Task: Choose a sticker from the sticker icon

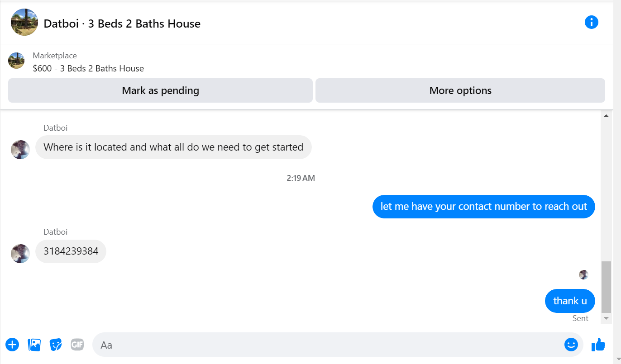Action: [x=56, y=345]
